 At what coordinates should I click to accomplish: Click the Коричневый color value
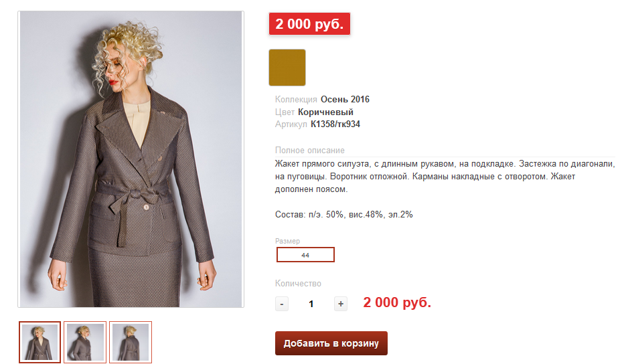coord(325,112)
